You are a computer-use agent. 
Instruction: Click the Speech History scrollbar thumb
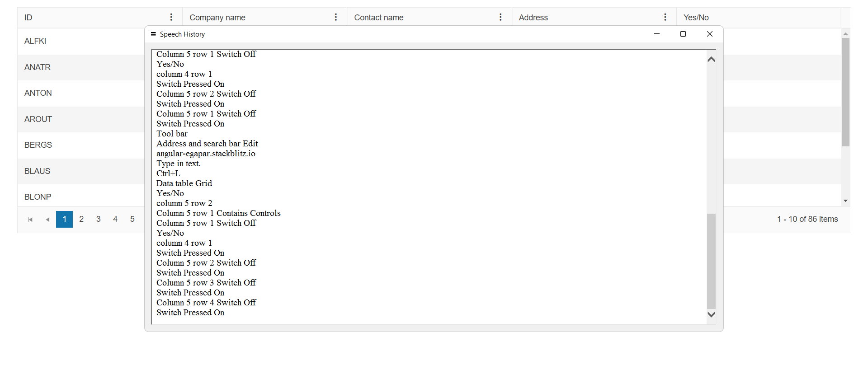point(711,261)
